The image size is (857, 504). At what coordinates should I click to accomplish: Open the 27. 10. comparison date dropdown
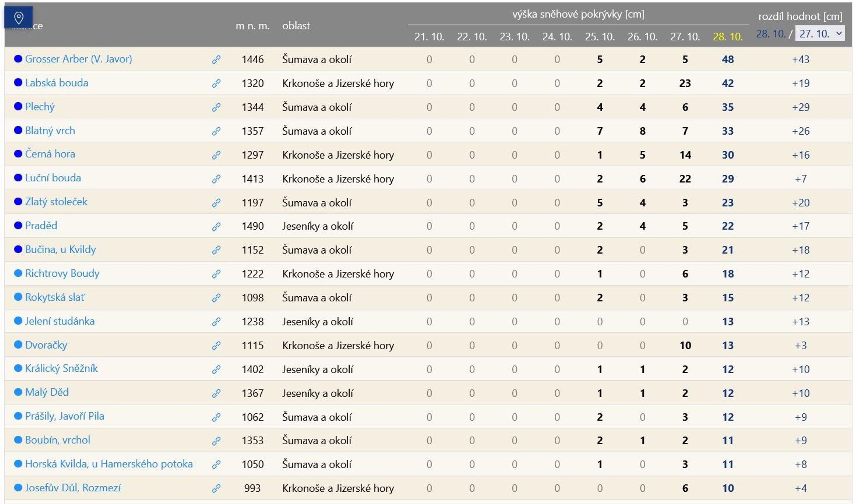point(820,33)
